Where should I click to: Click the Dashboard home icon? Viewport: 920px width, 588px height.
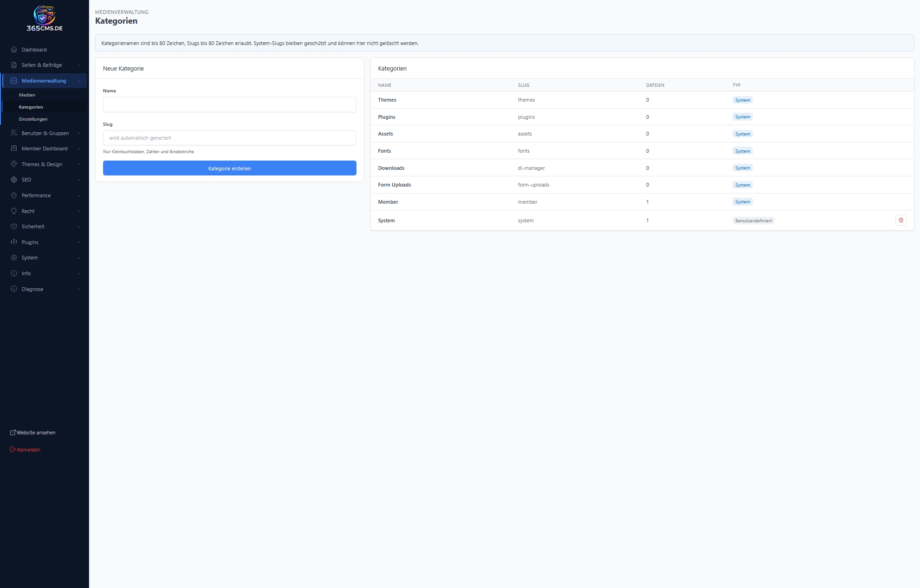coord(14,50)
